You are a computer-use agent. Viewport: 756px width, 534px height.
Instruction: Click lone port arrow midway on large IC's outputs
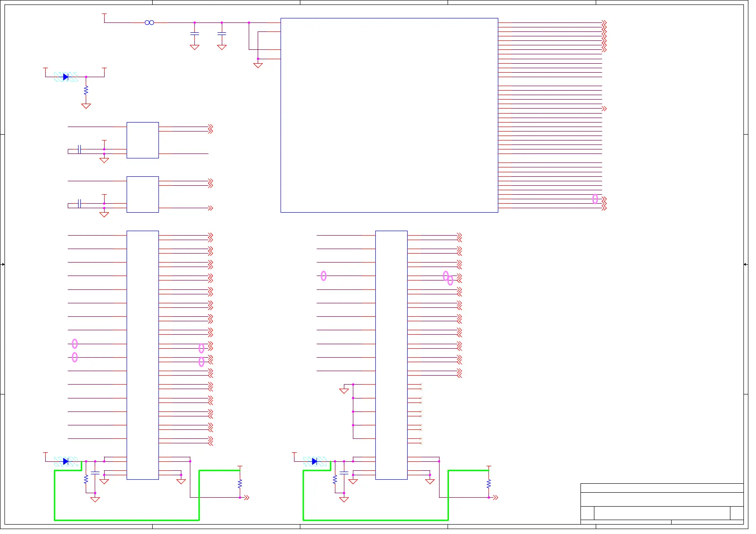[x=604, y=109]
